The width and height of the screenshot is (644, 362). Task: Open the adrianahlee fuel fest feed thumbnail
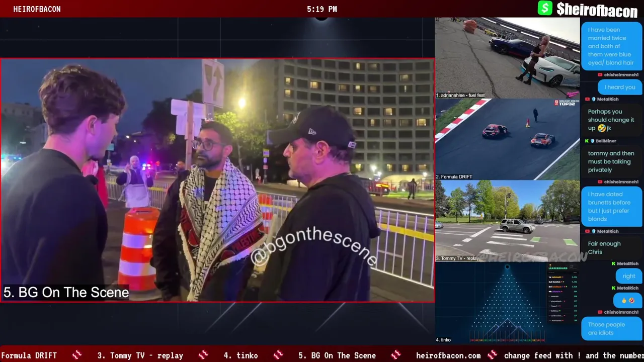coord(507,58)
